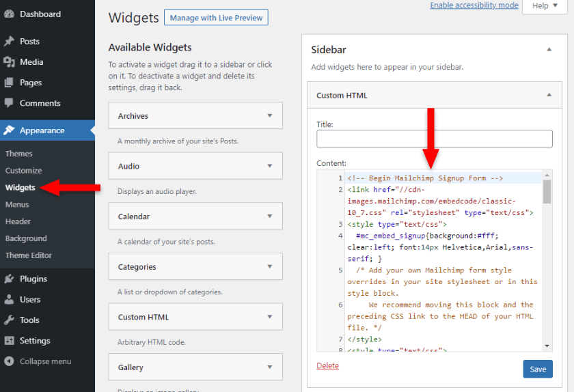Collapse the Sidebar widget area
Screen dimensions: 574x392
click(x=549, y=49)
